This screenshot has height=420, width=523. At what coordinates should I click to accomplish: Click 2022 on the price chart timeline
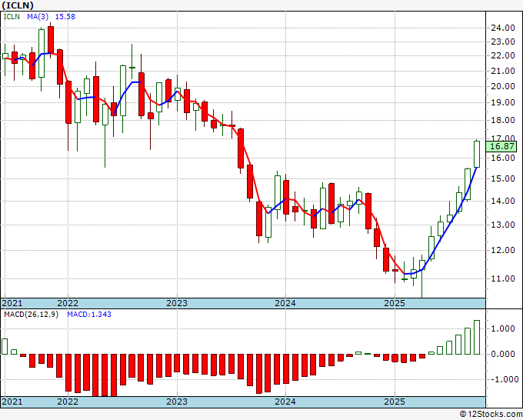click(x=68, y=303)
